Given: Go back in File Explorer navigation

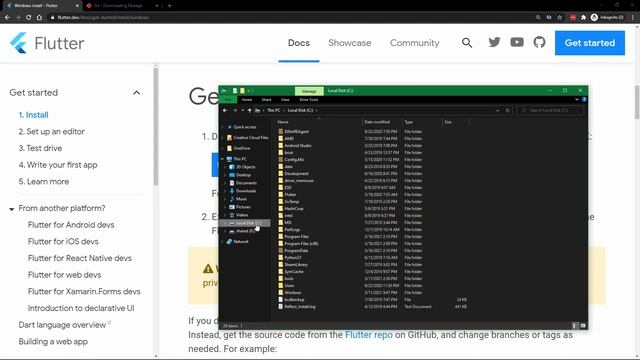Looking at the screenshot, I should pos(225,110).
